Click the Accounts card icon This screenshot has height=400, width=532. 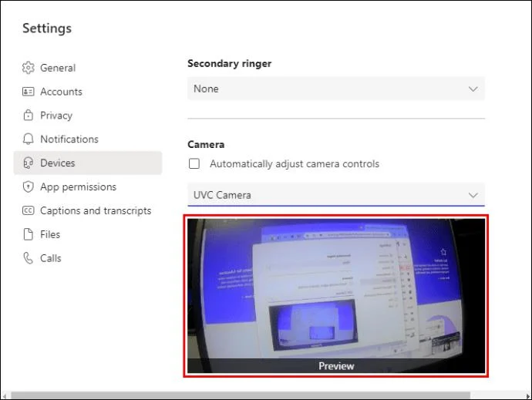[29, 92]
